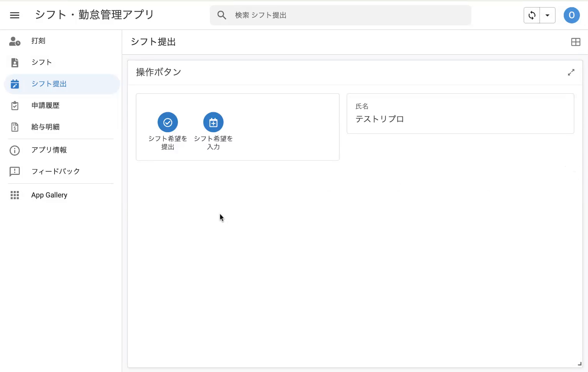The width and height of the screenshot is (588, 372).
Task: Open the sync options dropdown arrow
Action: 548,15
